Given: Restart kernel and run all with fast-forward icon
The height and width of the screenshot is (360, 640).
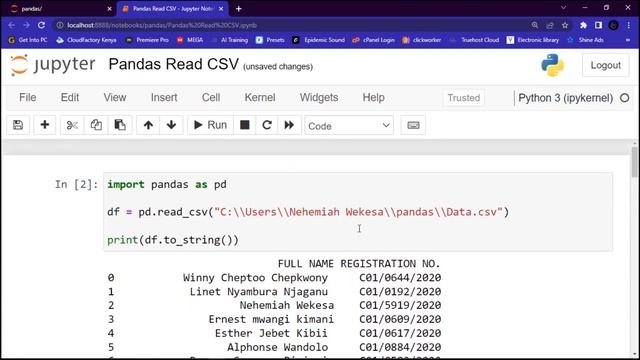Looking at the screenshot, I should (289, 125).
